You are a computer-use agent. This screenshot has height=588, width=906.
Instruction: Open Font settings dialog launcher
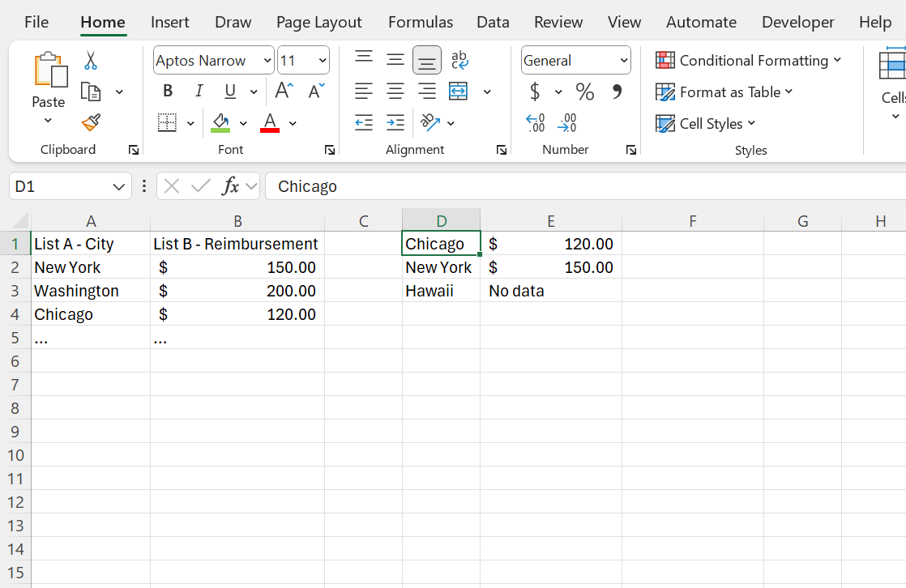pyautogui.click(x=330, y=150)
